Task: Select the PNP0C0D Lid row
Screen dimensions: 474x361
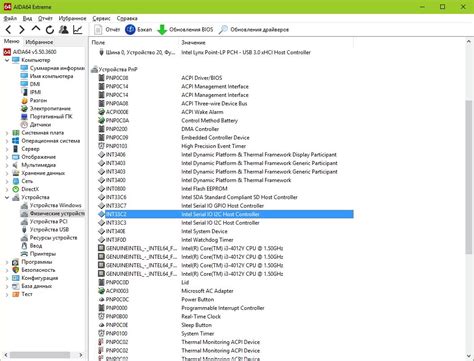Action: click(222, 282)
